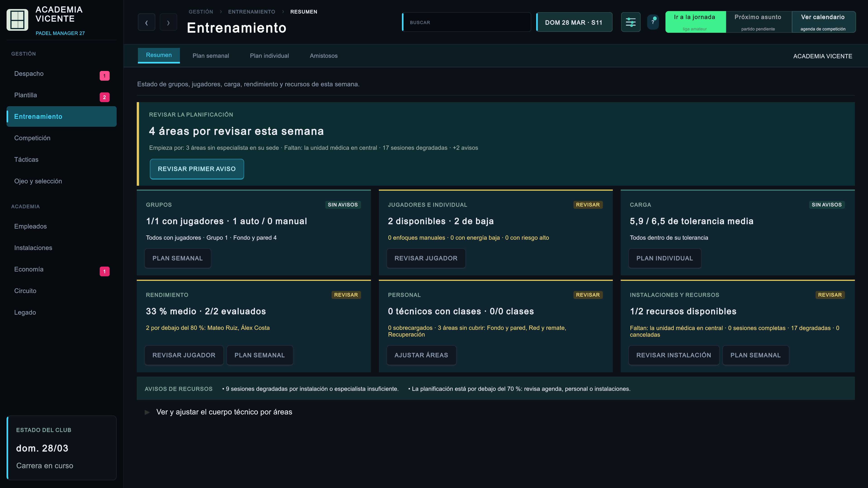
Task: Go back with the left arrow button
Action: [x=146, y=23]
